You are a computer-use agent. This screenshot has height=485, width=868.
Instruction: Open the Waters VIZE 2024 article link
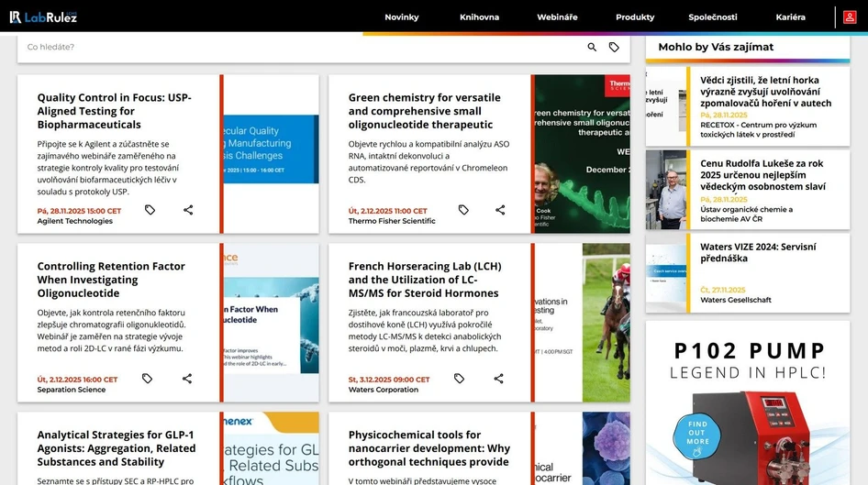tap(758, 252)
